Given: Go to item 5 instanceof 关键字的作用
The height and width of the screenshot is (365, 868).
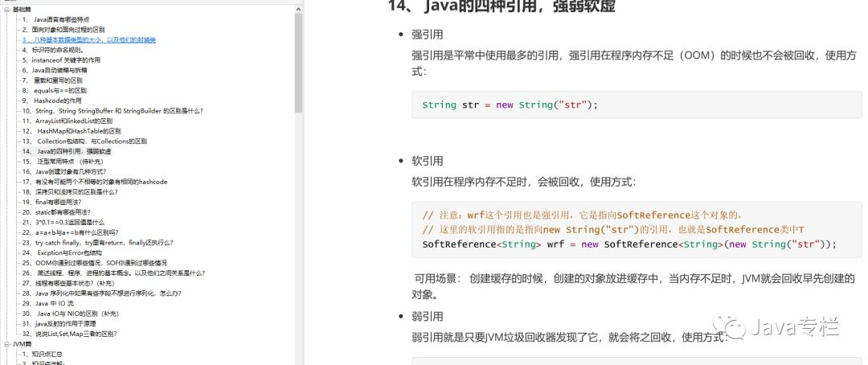Looking at the screenshot, I should [61, 59].
